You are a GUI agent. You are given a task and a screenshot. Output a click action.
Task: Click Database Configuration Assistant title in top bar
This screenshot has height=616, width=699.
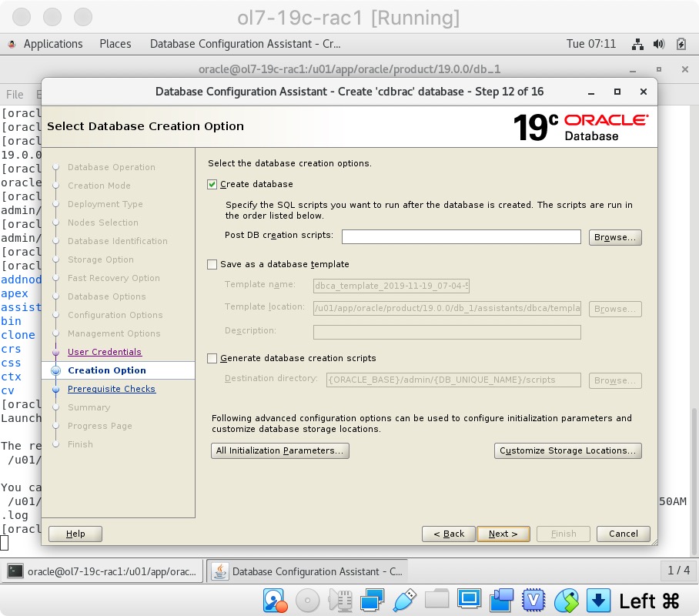pos(245,44)
